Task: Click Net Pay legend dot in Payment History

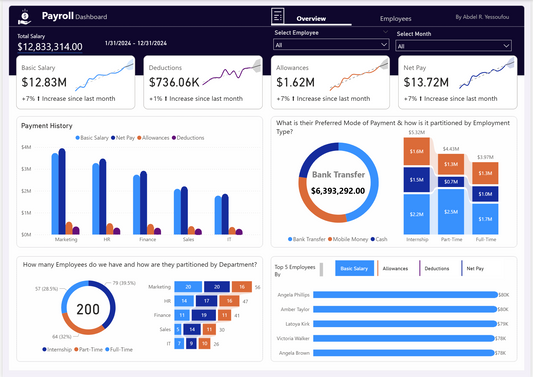Action: (113, 138)
